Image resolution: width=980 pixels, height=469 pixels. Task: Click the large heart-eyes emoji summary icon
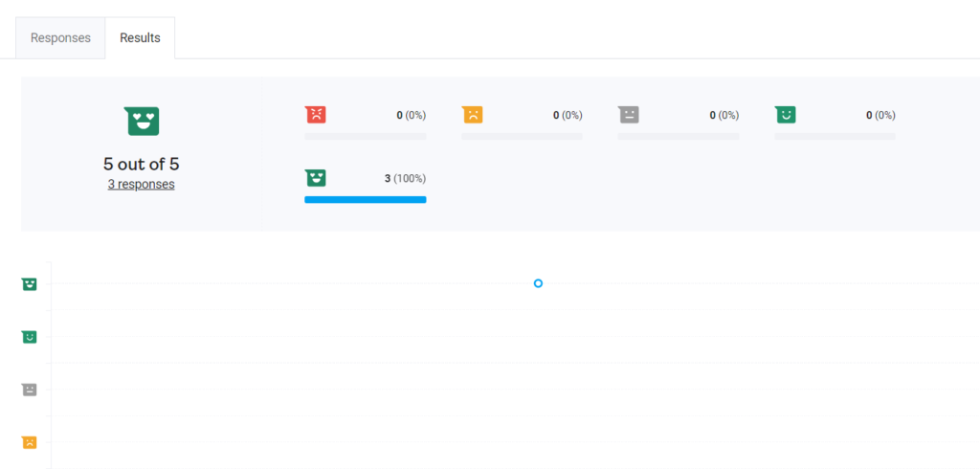tap(142, 121)
